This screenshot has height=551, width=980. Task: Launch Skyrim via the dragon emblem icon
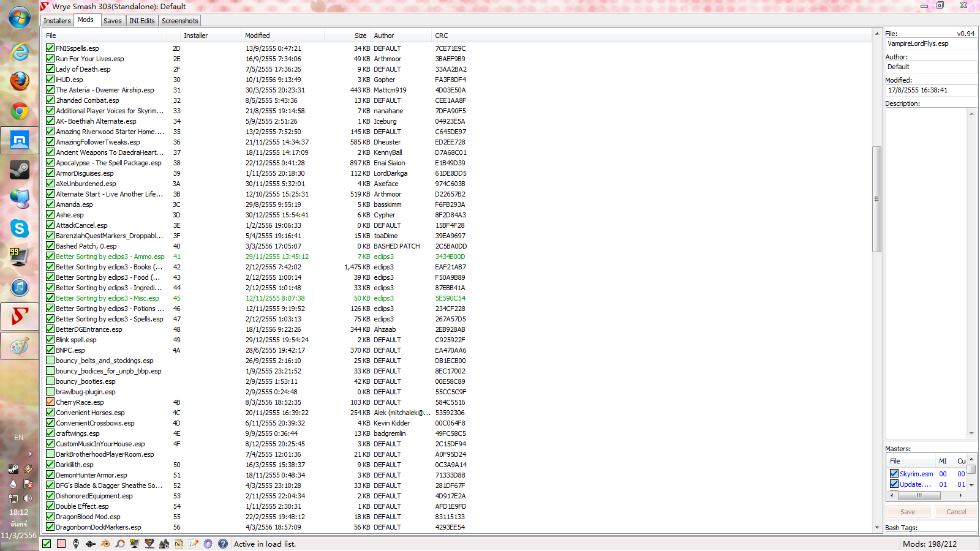76,544
